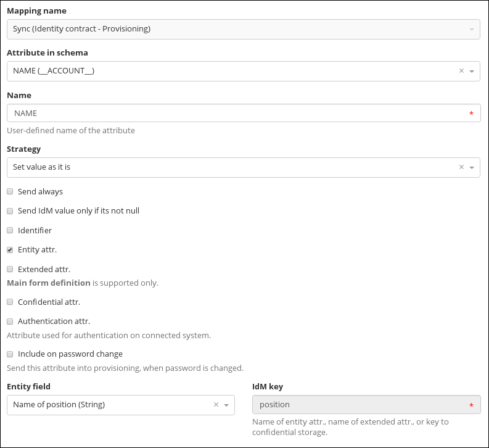This screenshot has width=489, height=448.
Task: Enable the Authentication attr. checkbox
Action: tap(10, 321)
